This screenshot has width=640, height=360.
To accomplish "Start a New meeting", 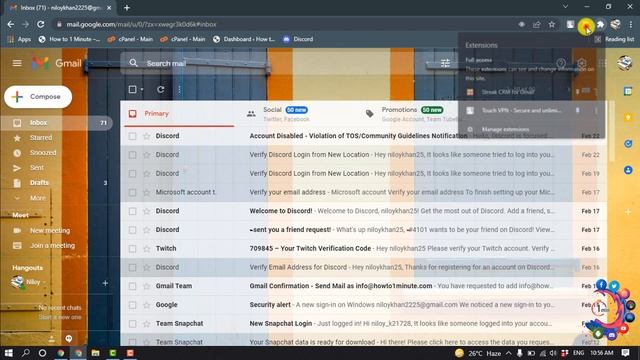I will 50,231.
